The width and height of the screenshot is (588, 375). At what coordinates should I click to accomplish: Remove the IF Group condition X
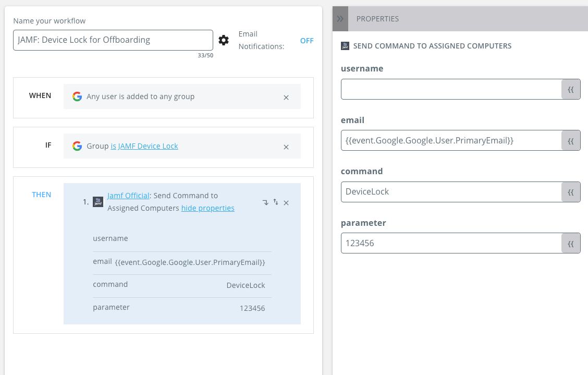286,147
